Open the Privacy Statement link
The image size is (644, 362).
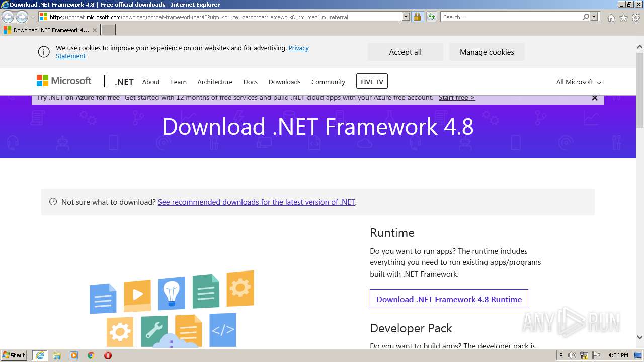coord(298,48)
